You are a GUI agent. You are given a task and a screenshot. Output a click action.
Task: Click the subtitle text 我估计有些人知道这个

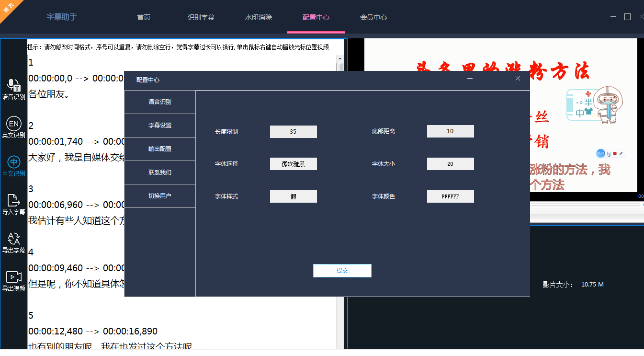[x=76, y=220]
